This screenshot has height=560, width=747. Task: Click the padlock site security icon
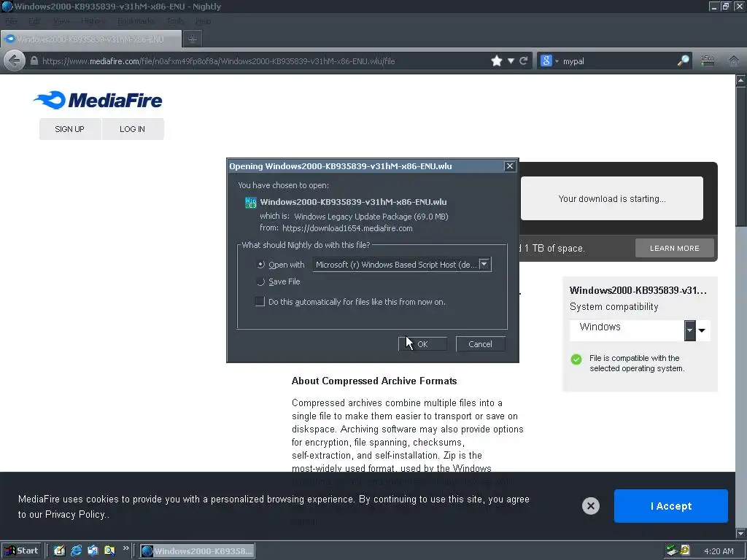(34, 61)
